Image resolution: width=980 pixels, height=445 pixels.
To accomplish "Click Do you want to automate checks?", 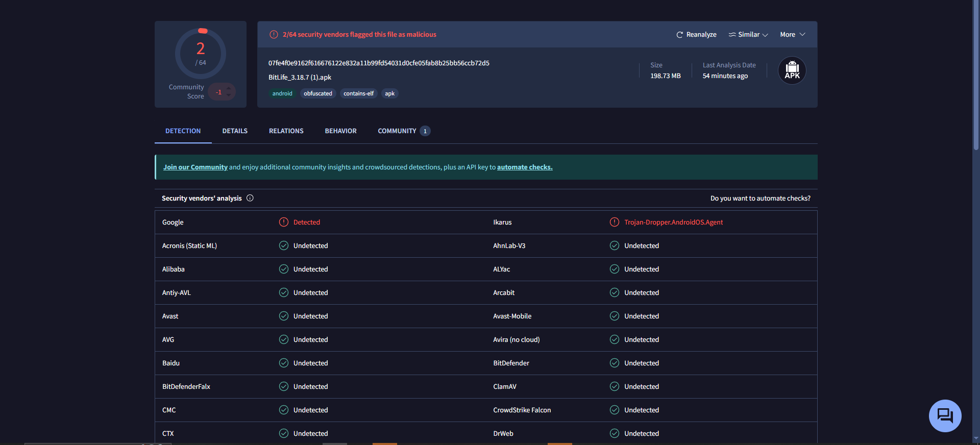I will coord(761,199).
